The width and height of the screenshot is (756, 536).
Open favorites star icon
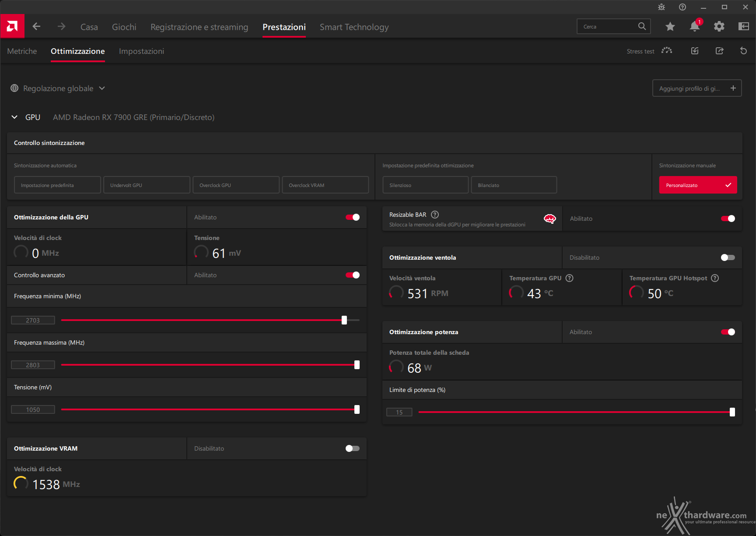(x=670, y=27)
